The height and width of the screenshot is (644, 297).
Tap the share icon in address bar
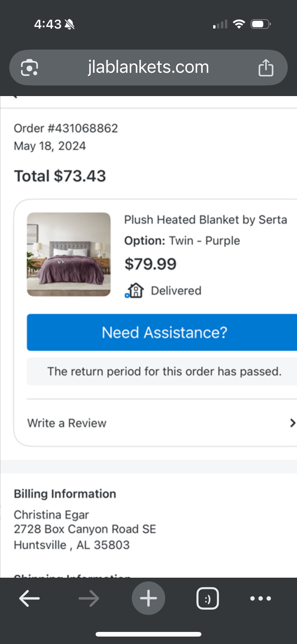coord(266,68)
